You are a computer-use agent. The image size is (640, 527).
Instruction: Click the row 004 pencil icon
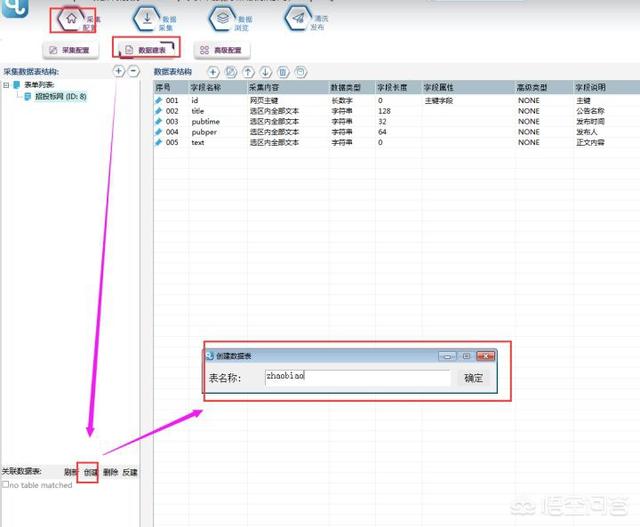point(159,131)
